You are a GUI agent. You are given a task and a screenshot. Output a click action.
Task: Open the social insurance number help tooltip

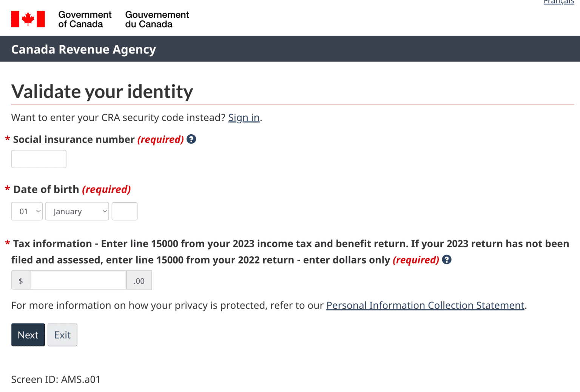tap(191, 139)
